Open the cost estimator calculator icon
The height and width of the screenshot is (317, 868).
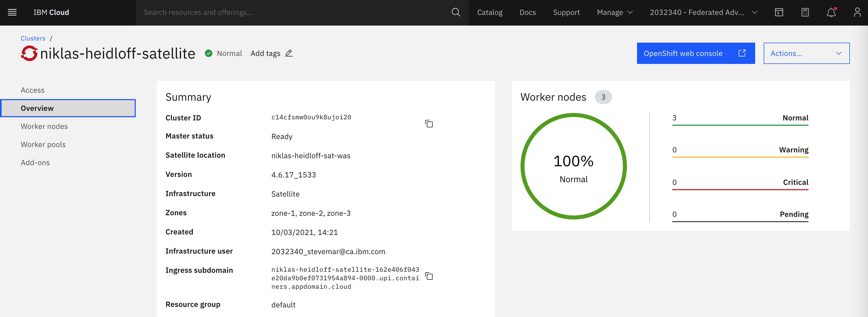tap(805, 13)
